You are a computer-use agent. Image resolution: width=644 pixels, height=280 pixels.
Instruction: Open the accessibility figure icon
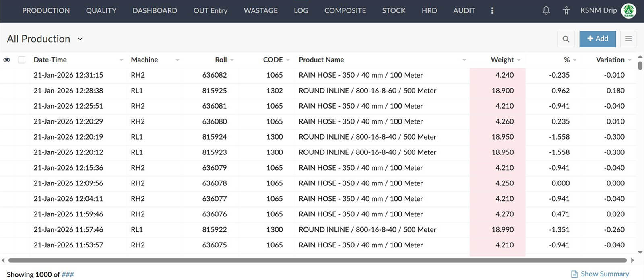click(566, 11)
